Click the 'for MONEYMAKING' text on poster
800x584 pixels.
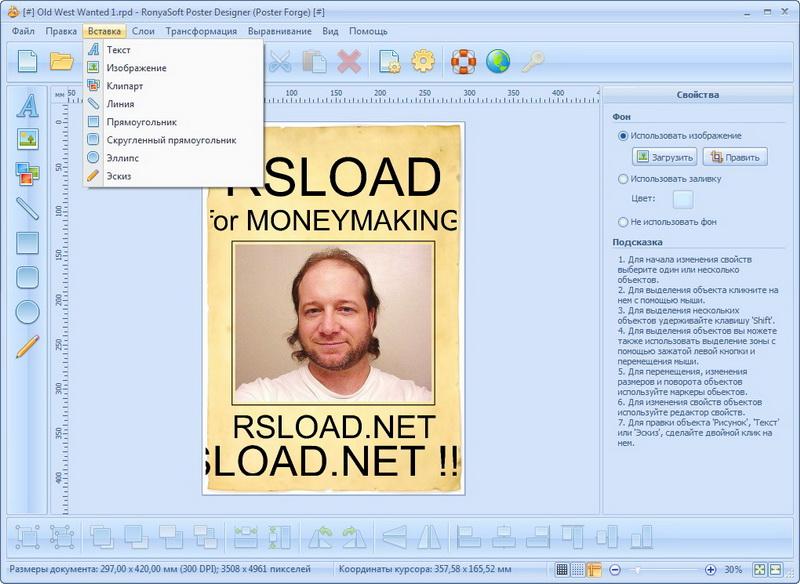(333, 220)
